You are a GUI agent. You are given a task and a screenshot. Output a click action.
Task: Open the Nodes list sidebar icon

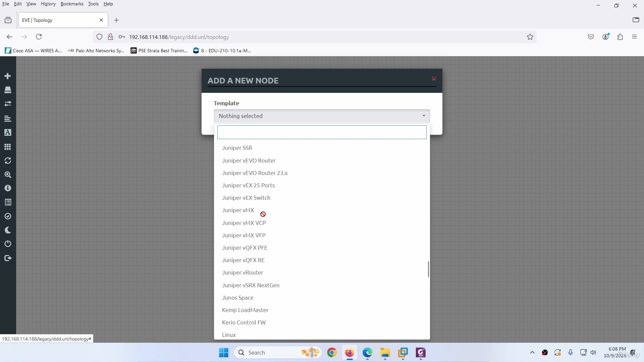click(x=8, y=90)
